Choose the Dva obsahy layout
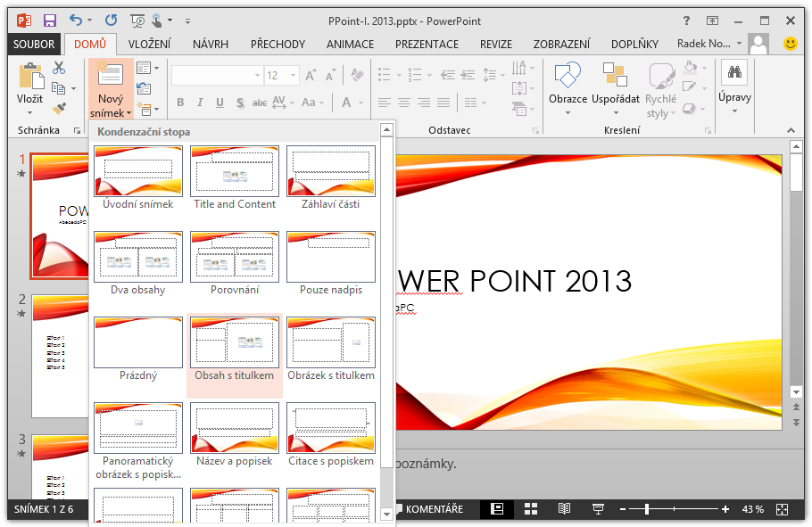This screenshot has width=812, height=527. coord(138,264)
